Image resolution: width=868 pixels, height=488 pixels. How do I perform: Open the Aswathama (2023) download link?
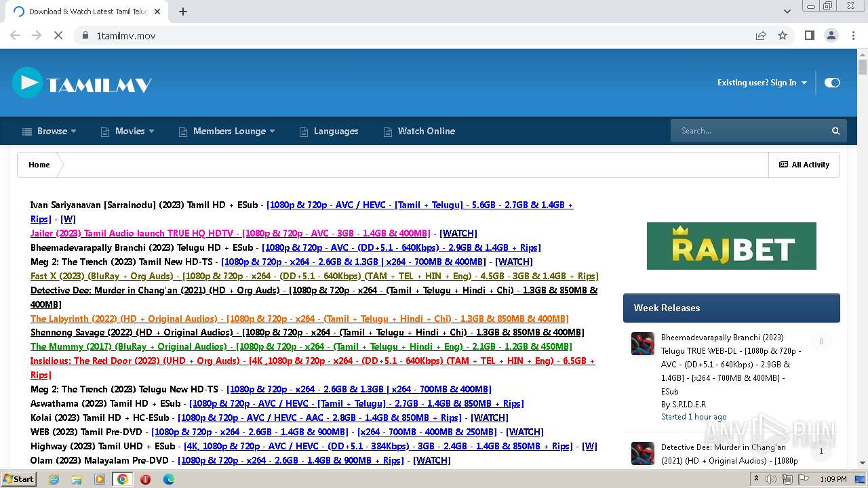357,403
